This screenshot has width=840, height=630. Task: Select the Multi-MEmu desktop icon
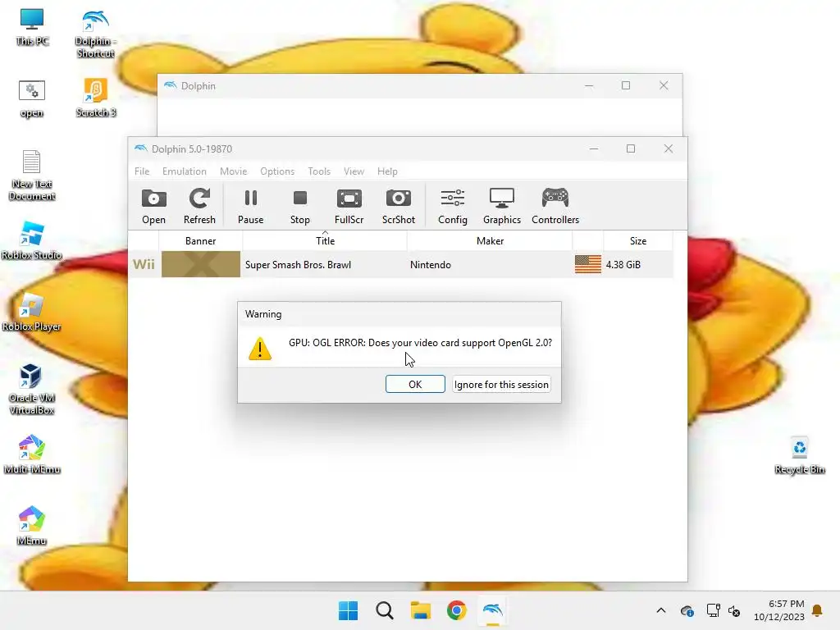[x=32, y=454]
